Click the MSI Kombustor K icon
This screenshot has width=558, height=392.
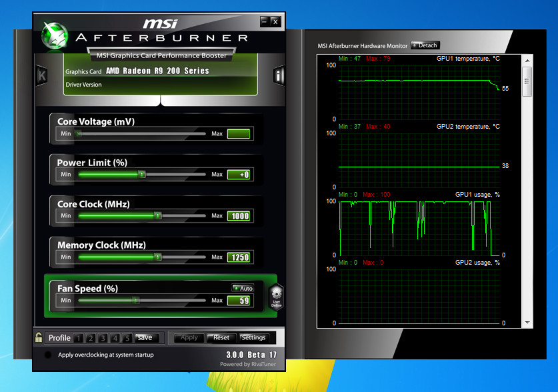tap(42, 75)
